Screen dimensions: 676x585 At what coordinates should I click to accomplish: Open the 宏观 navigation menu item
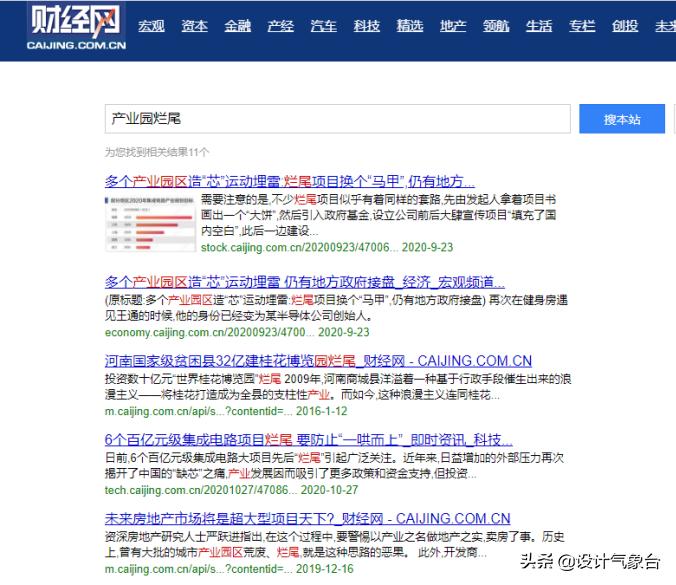point(151,26)
